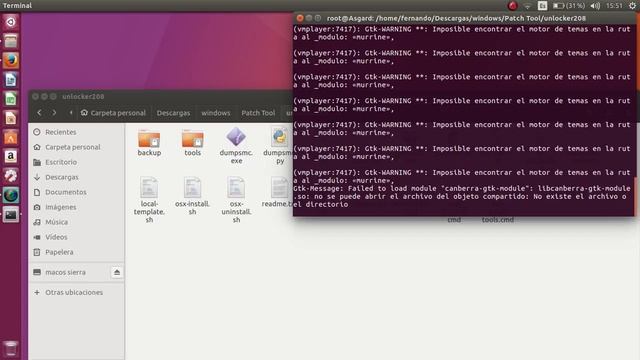
Task: Open the Trash launcher icon
Action: pyautogui.click(x=11, y=349)
